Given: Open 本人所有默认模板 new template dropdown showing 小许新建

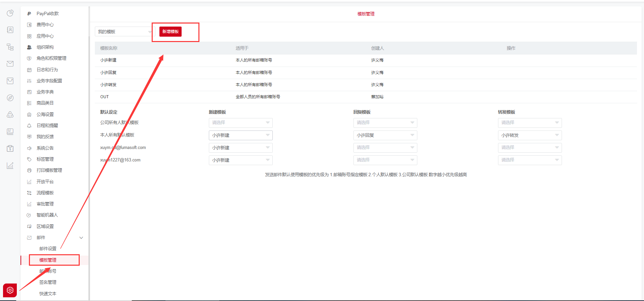Looking at the screenshot, I should point(240,135).
